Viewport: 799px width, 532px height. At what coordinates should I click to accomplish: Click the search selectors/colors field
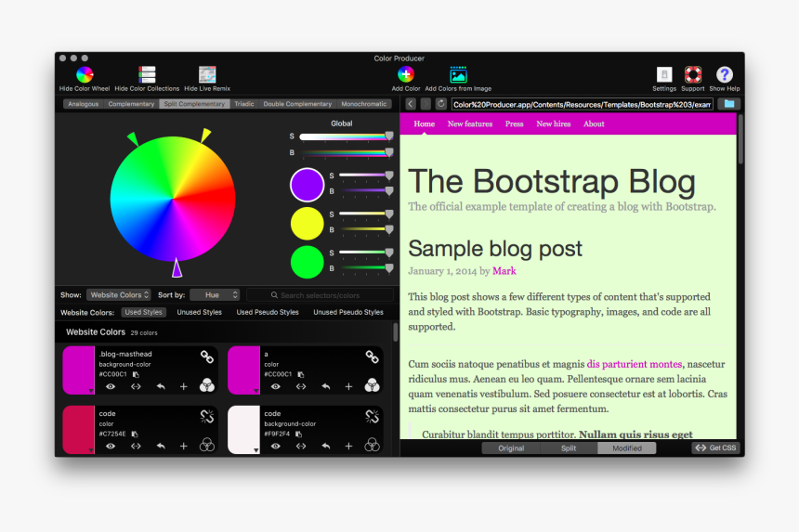point(320,294)
